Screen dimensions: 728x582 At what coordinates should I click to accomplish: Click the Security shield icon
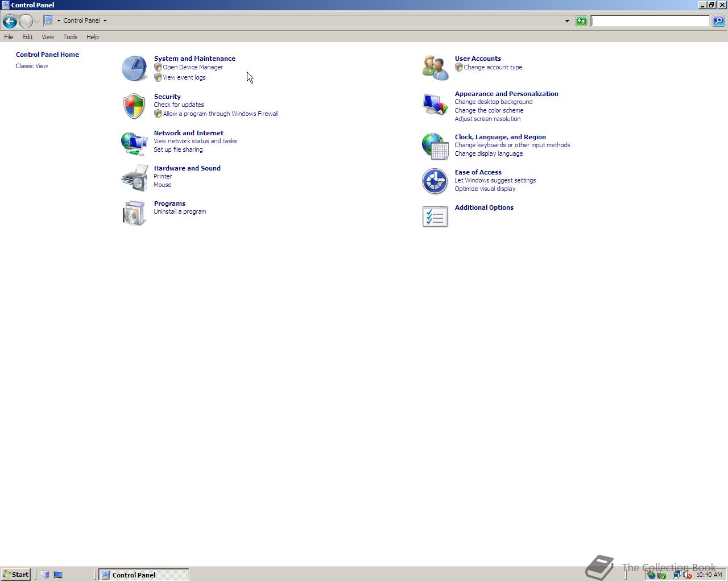(x=134, y=106)
